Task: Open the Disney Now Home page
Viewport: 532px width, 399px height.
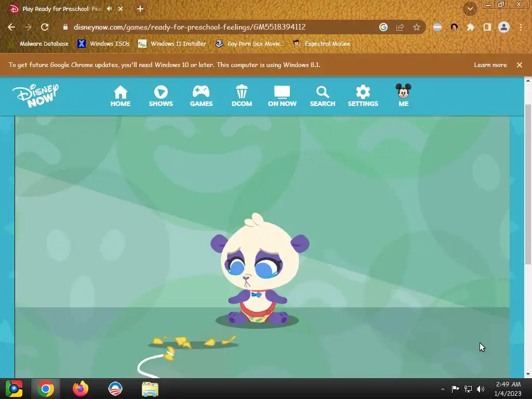Action: pyautogui.click(x=121, y=96)
